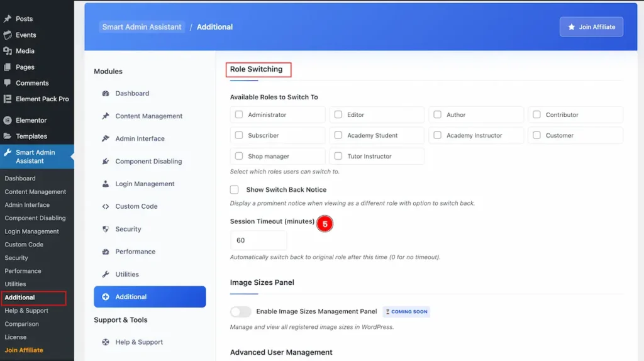Click the Join Affiliate header button
The image size is (644, 361).
tap(591, 26)
